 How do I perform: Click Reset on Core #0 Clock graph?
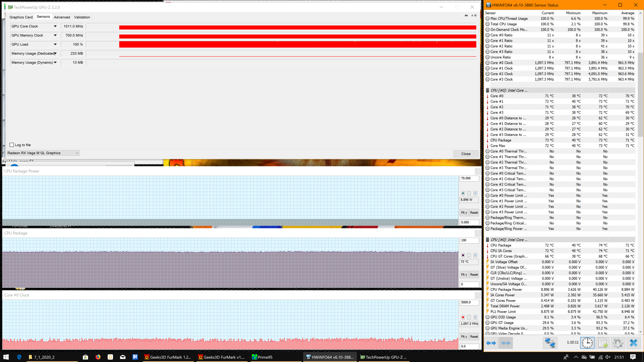(474, 337)
